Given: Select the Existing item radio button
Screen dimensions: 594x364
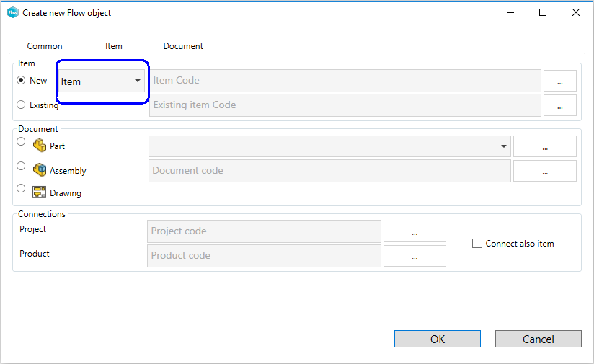Looking at the screenshot, I should point(21,105).
